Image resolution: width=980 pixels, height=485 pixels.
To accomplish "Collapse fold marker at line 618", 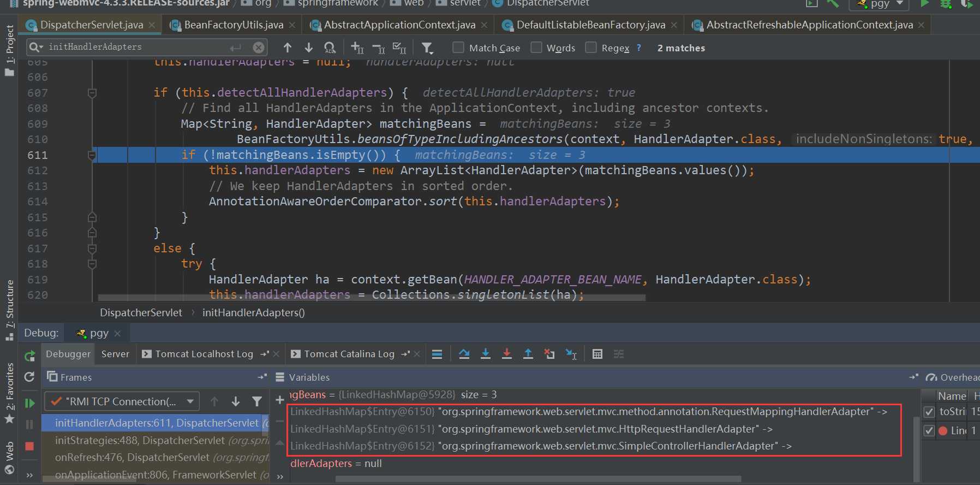I will click(92, 264).
